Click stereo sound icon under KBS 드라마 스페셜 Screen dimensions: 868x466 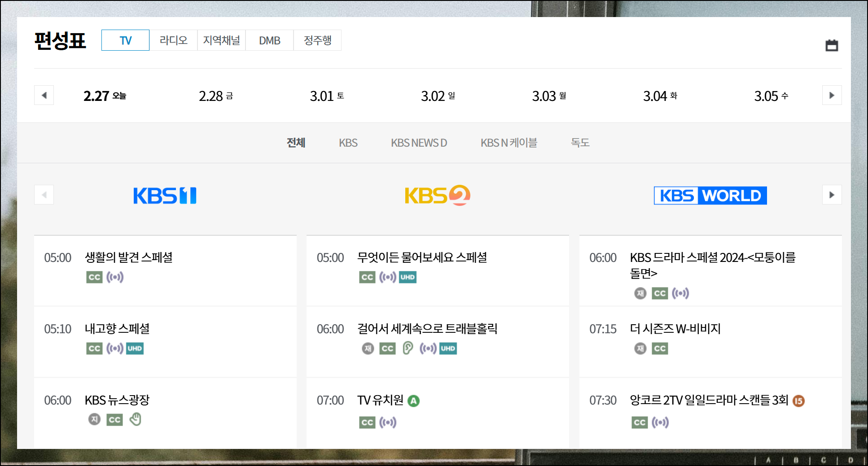(680, 293)
